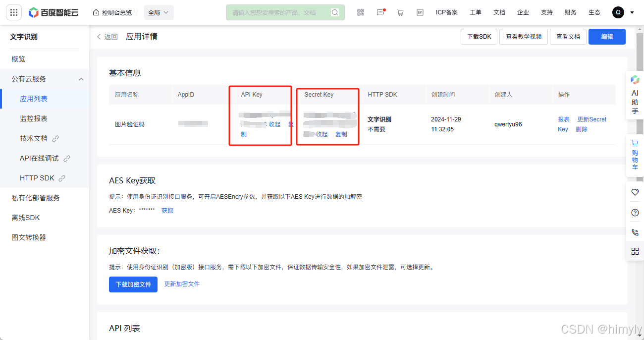Open the floating 购物车 side button
Image resolution: width=644 pixels, height=340 pixels.
coord(635,156)
